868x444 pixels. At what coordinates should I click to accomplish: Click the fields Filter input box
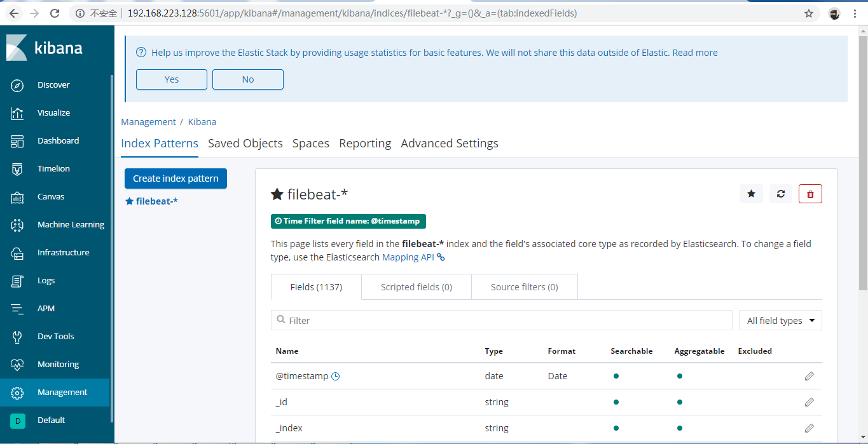pos(502,321)
